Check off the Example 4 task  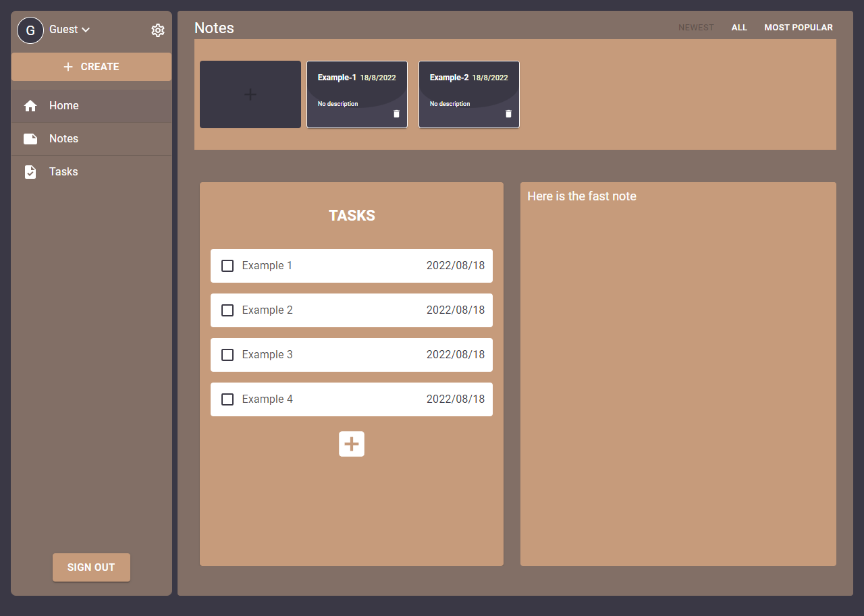(x=227, y=399)
